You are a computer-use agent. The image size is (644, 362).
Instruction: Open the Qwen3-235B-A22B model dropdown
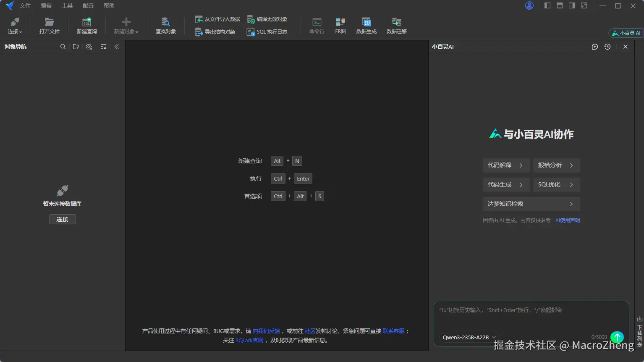pos(469,337)
